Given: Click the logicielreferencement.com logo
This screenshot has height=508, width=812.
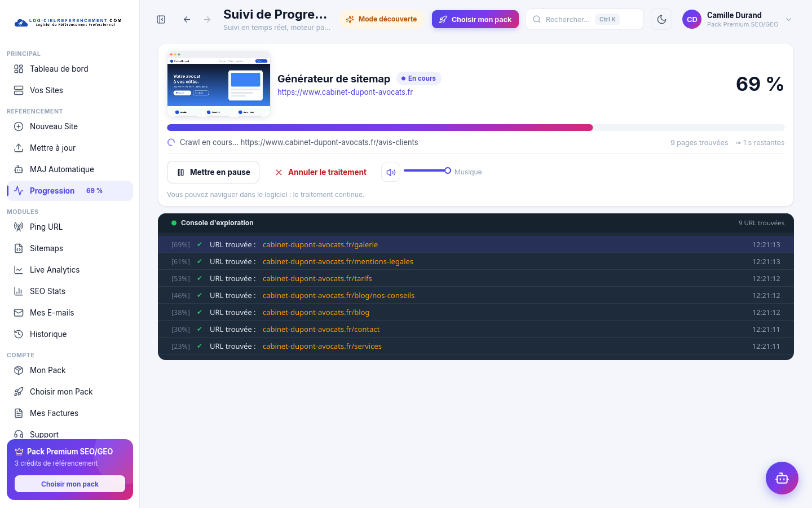Looking at the screenshot, I should pos(68,23).
